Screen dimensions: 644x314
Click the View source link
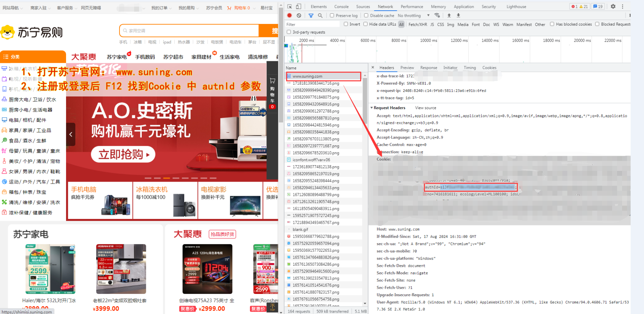coord(426,108)
